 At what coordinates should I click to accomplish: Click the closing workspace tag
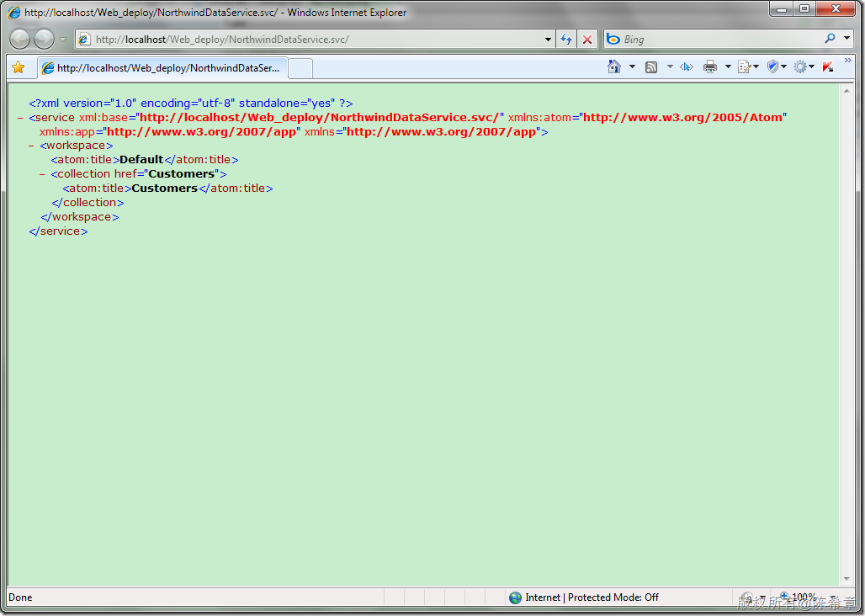pos(79,217)
